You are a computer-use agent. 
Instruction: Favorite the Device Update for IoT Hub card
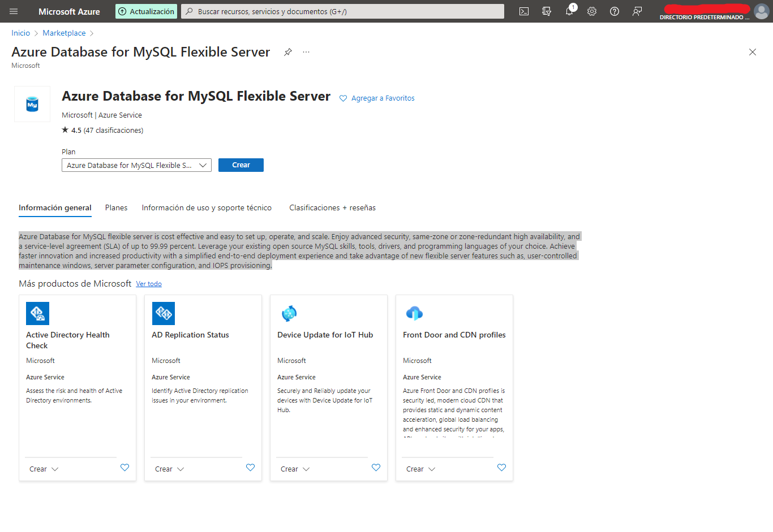(x=376, y=468)
